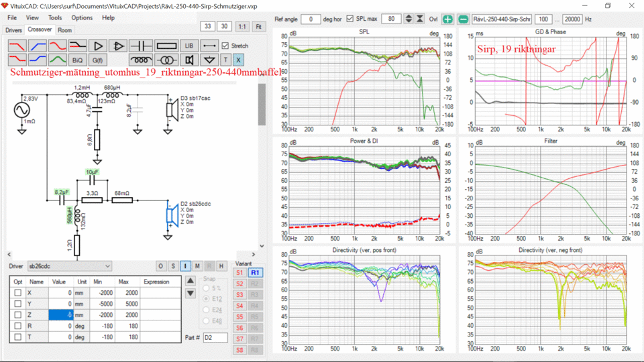644x362 pixels.
Task: Open the Tools menu
Action: click(54, 17)
